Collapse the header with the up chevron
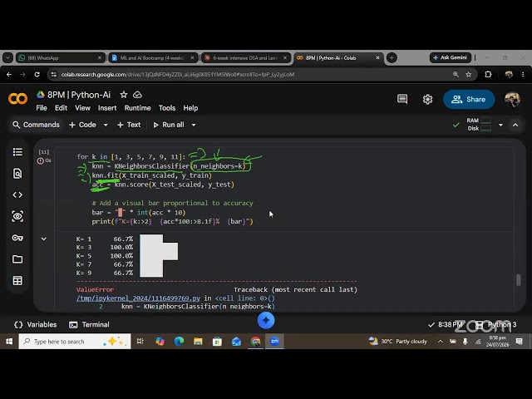 [x=515, y=125]
